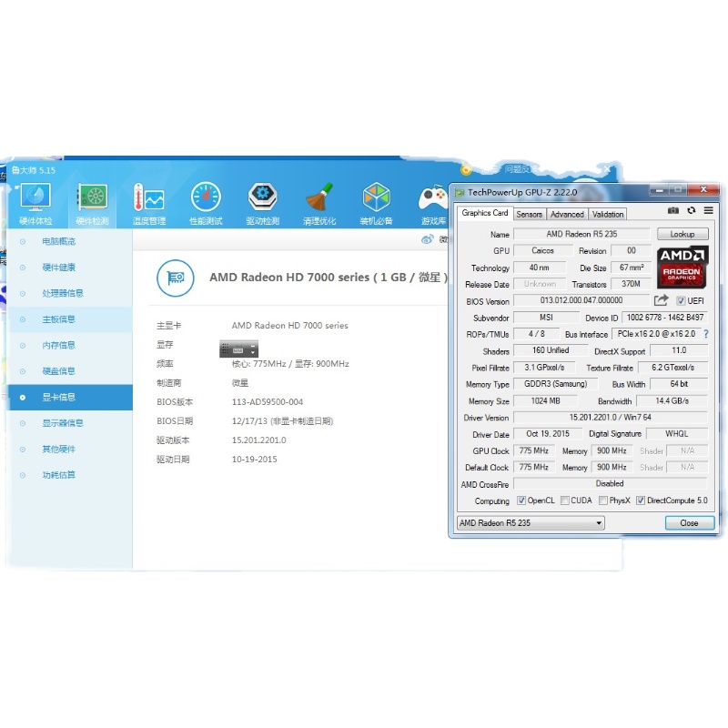This screenshot has height=728, width=728.
Task: Click Device ID field 1002 6778
Action: pos(665,318)
